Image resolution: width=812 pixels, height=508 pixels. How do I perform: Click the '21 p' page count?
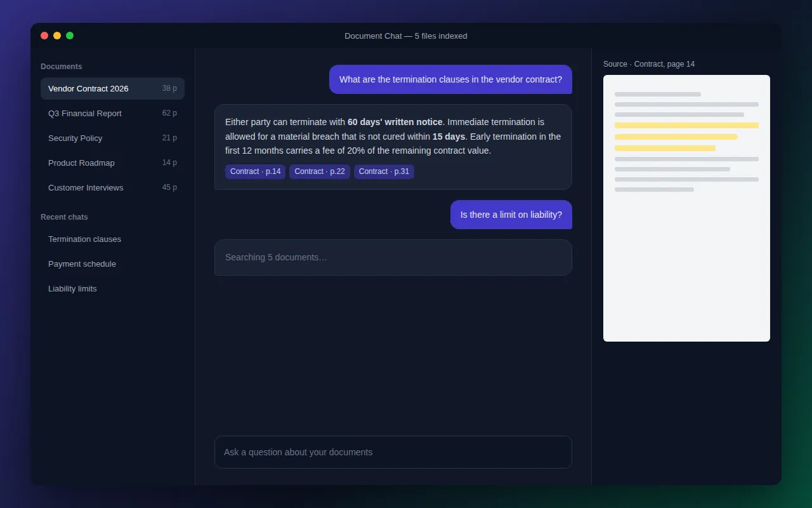tap(169, 138)
